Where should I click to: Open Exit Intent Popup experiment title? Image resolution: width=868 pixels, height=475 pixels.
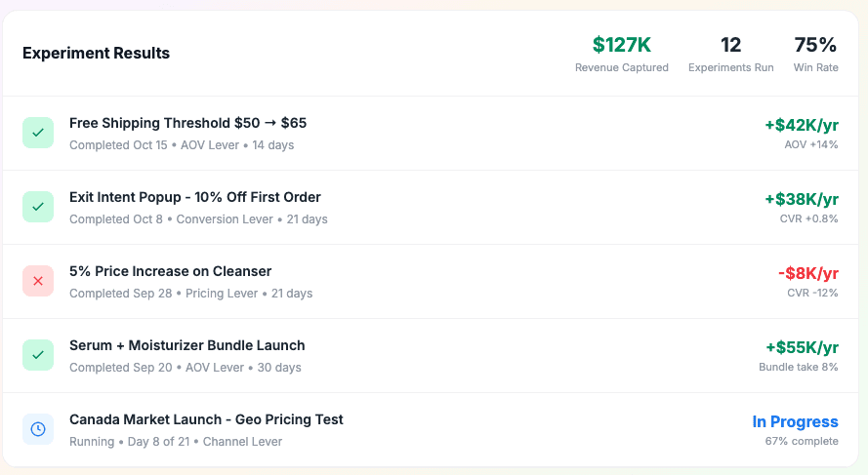tap(194, 197)
